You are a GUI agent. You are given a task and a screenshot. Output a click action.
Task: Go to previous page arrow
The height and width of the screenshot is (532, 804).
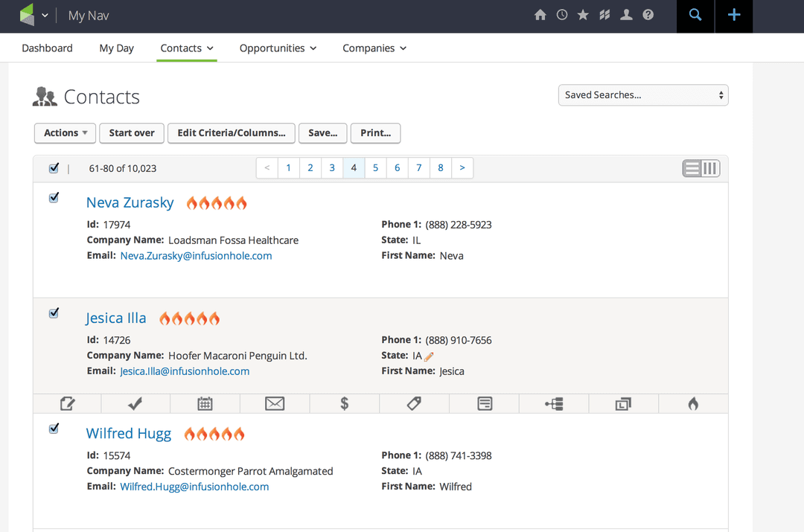[x=267, y=168]
